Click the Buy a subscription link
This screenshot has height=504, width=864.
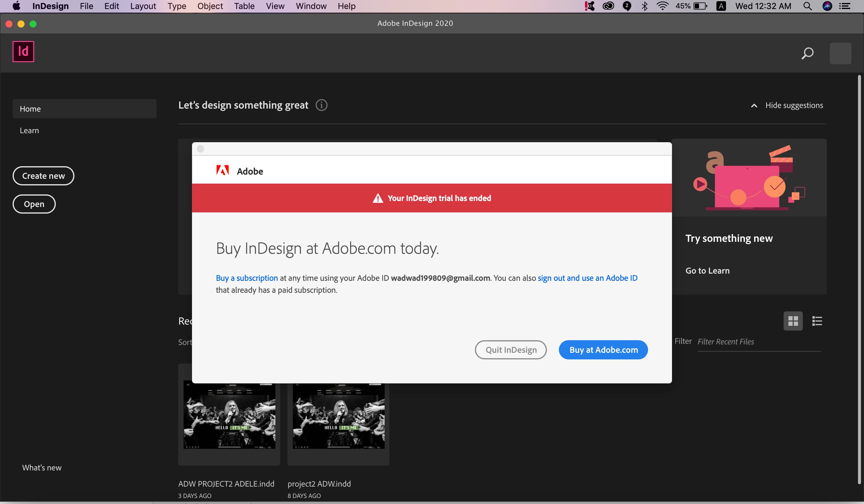point(247,278)
